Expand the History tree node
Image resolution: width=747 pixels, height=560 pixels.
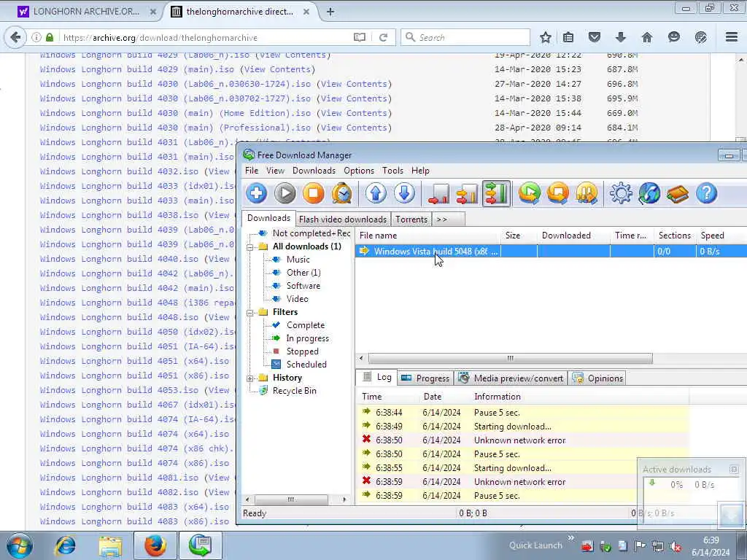tap(249, 378)
